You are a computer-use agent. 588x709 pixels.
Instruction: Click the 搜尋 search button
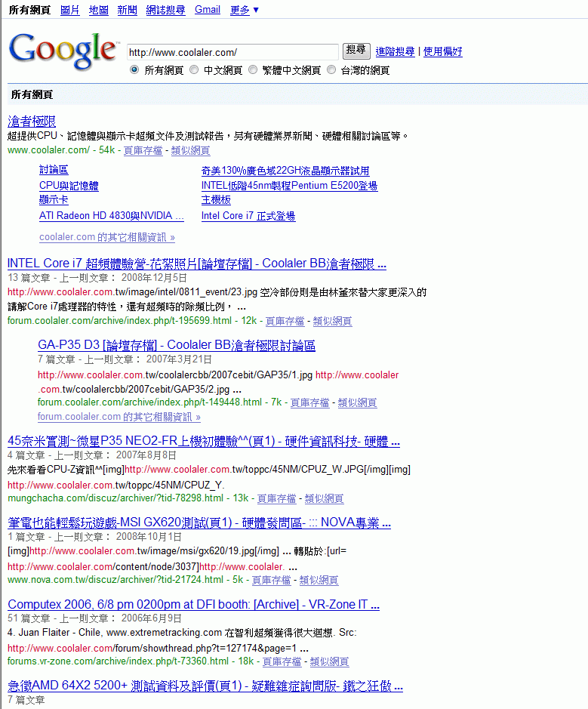click(356, 51)
